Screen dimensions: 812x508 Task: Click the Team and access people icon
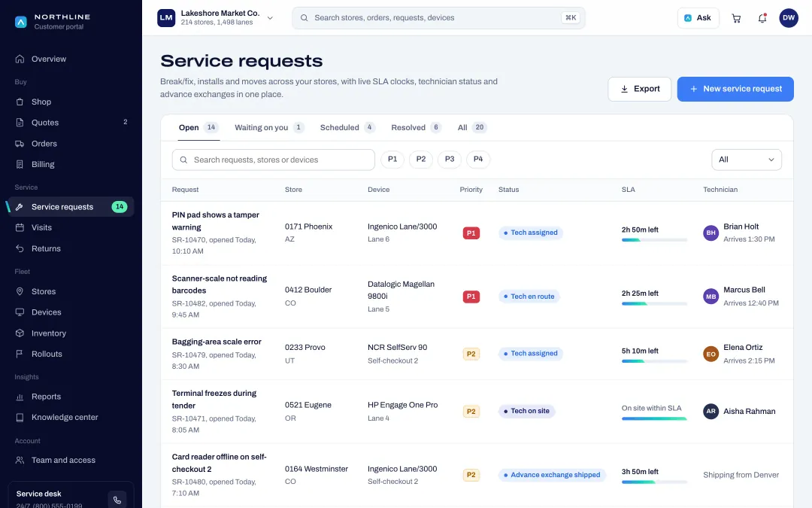(20, 461)
